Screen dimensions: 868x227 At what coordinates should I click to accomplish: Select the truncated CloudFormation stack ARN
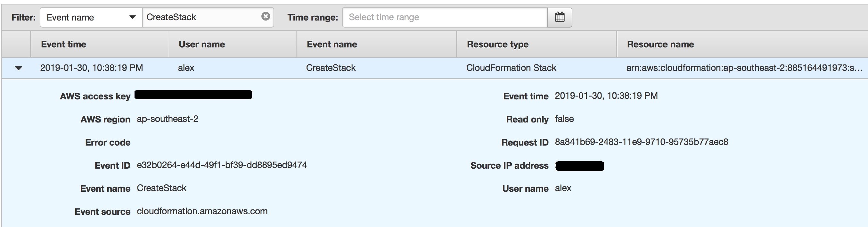[x=744, y=68]
